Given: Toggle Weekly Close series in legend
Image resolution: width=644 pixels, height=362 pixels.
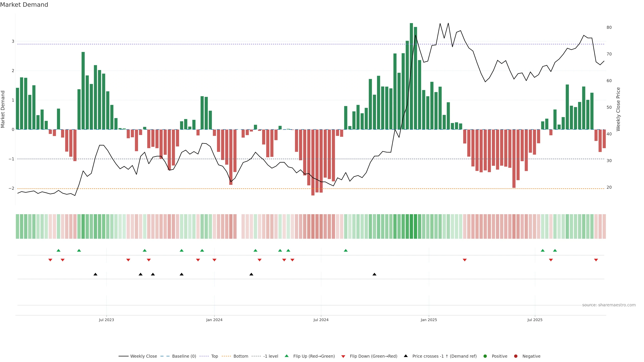Looking at the screenshot, I should click(144, 356).
